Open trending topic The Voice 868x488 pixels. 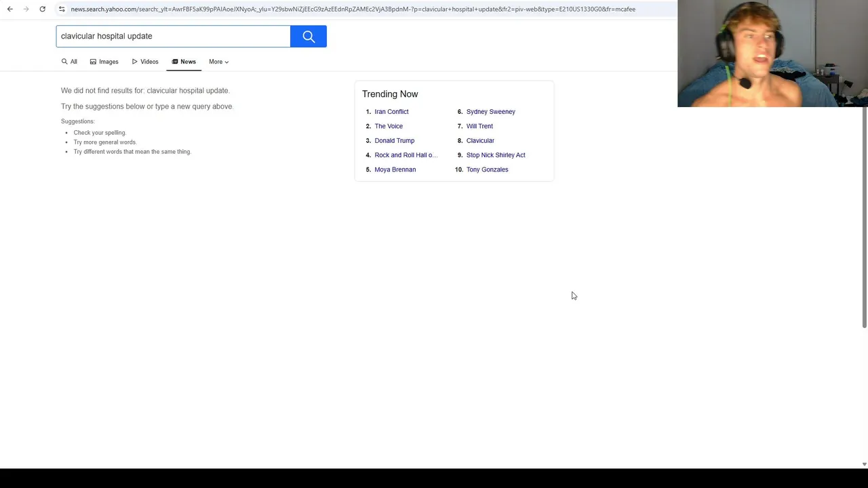tap(389, 126)
